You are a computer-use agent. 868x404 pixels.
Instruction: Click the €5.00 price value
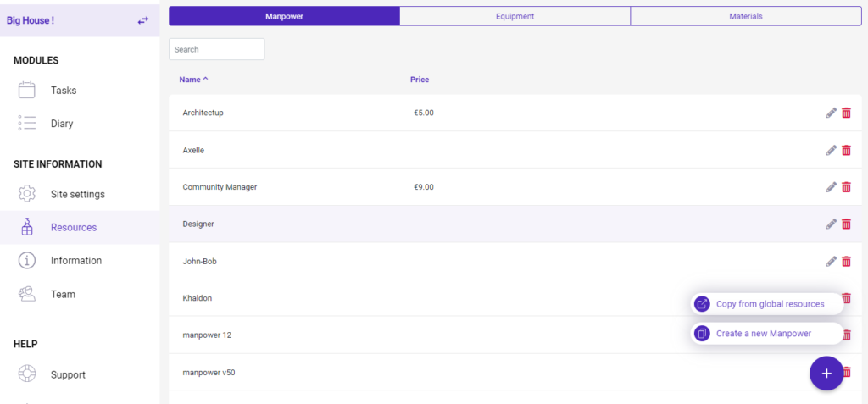(x=424, y=113)
